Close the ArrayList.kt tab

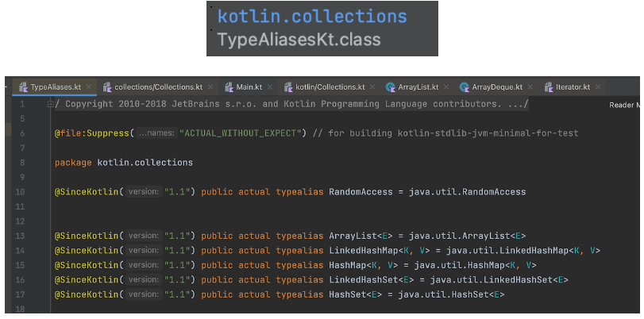pos(446,87)
